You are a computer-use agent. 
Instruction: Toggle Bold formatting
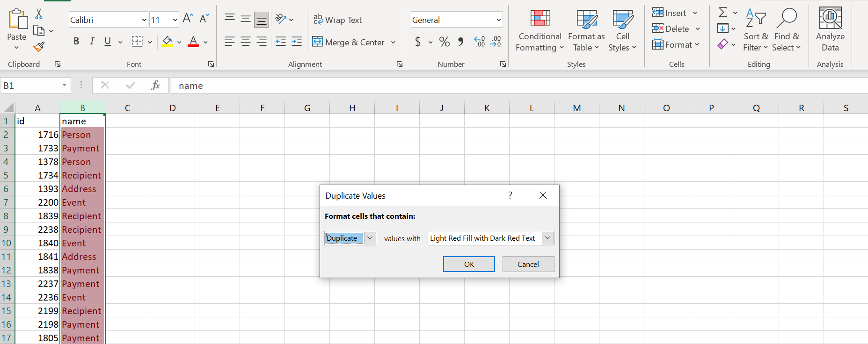pos(76,42)
